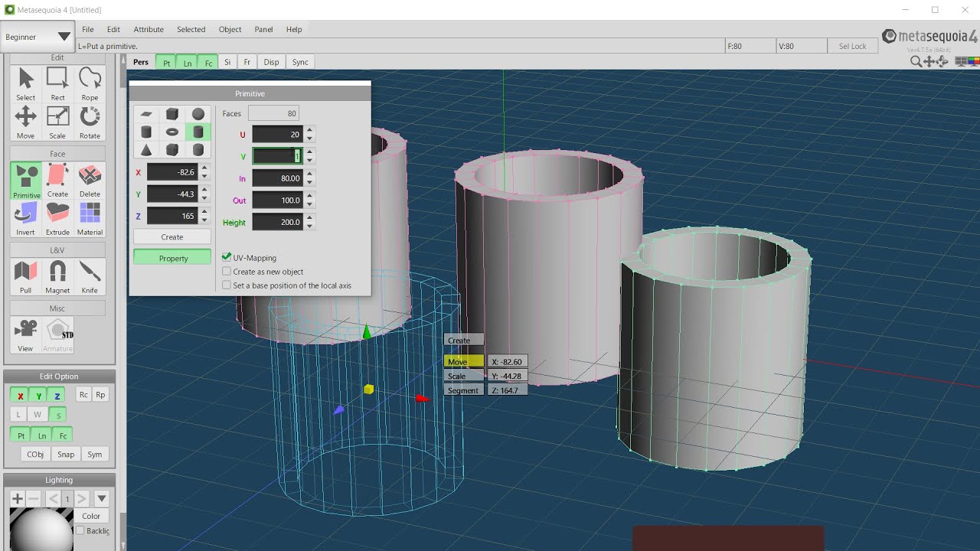Disable the UV-Mapping checkbox
Image resolution: width=980 pixels, height=551 pixels.
[x=227, y=257]
